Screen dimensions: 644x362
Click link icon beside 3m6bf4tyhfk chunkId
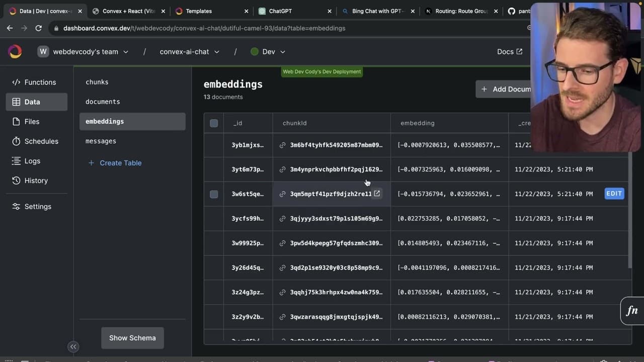(x=283, y=145)
